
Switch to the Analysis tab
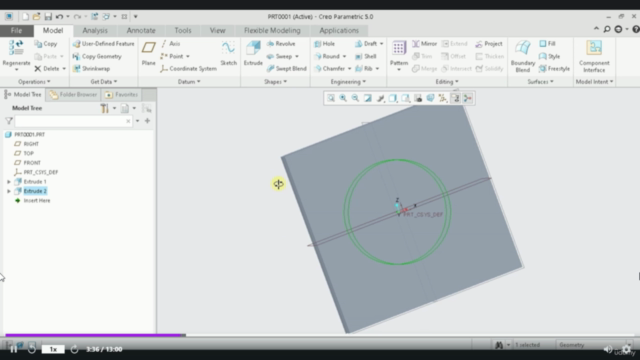click(x=95, y=31)
